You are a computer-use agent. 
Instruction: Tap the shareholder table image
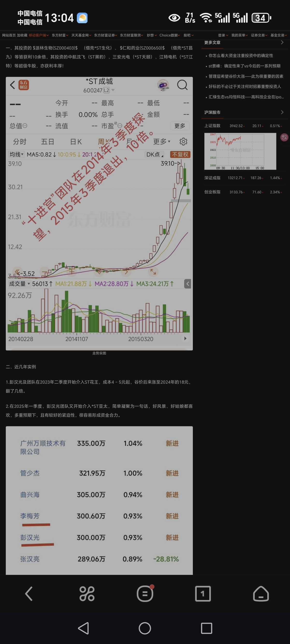pos(99,500)
